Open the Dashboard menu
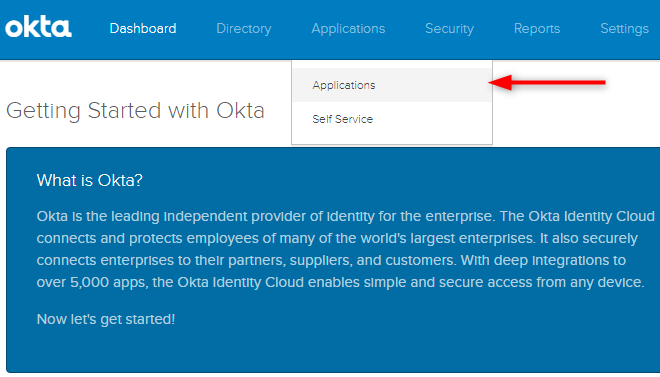 (x=143, y=29)
